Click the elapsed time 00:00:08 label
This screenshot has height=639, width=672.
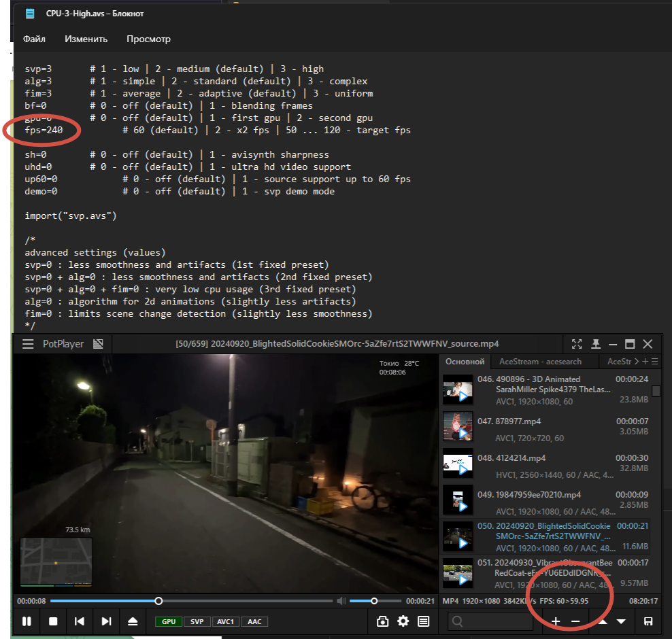tap(31, 601)
